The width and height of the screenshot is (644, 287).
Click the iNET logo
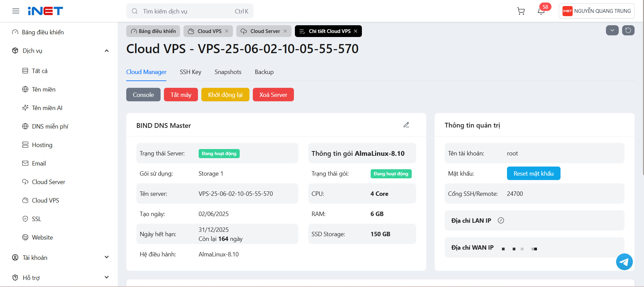click(45, 11)
